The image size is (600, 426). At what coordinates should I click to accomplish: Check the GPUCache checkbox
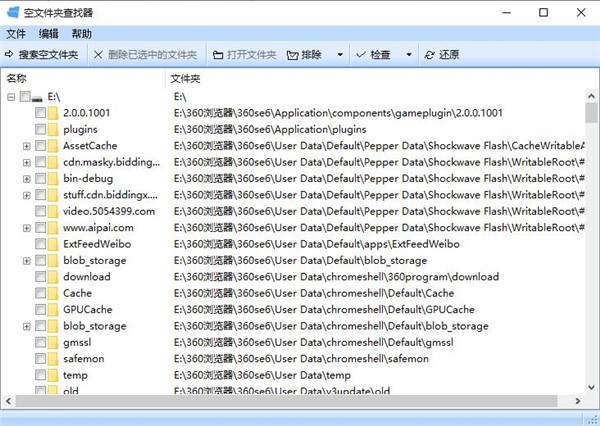tap(40, 310)
